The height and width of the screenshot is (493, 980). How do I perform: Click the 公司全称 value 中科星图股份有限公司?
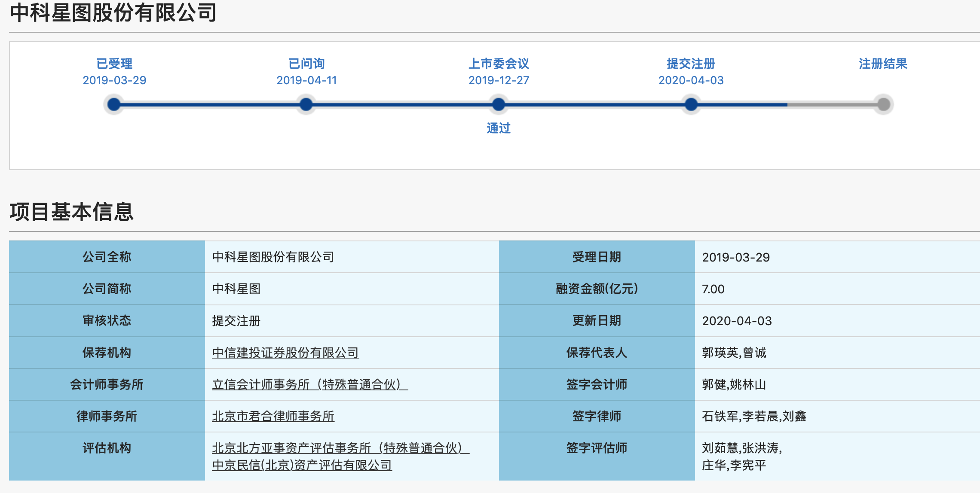coord(273,257)
